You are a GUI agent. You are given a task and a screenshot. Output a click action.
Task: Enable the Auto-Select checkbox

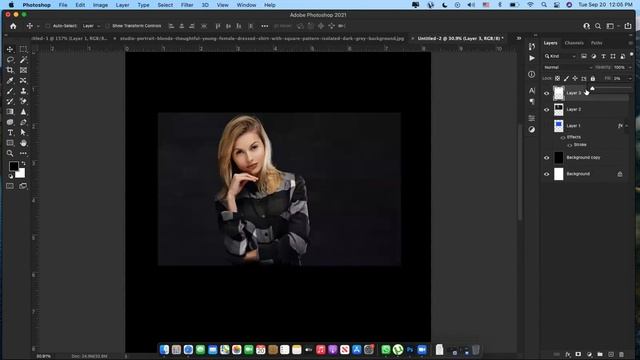click(x=48, y=26)
